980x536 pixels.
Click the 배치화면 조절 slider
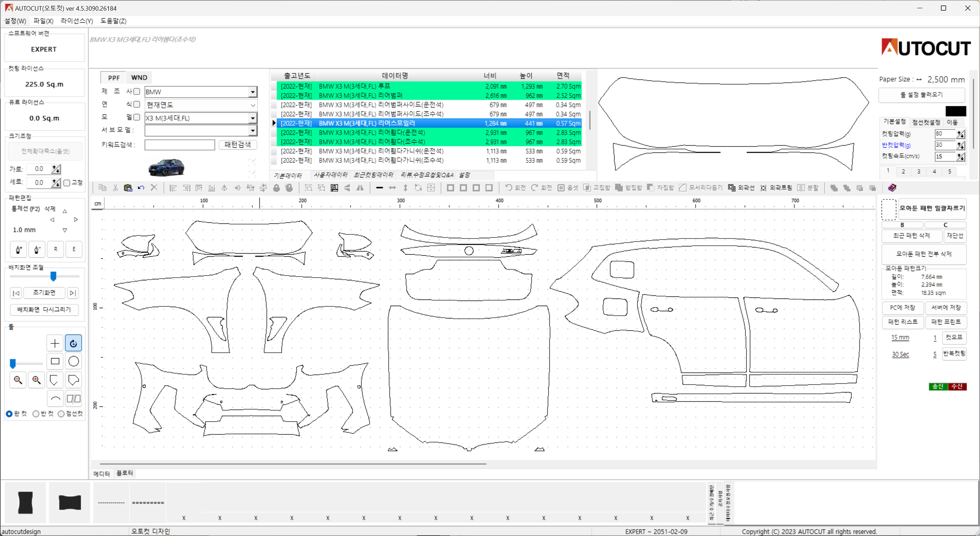click(x=53, y=277)
